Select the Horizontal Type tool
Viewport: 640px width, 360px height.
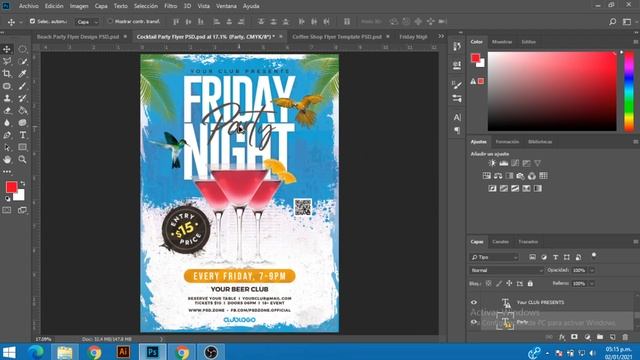[22, 135]
